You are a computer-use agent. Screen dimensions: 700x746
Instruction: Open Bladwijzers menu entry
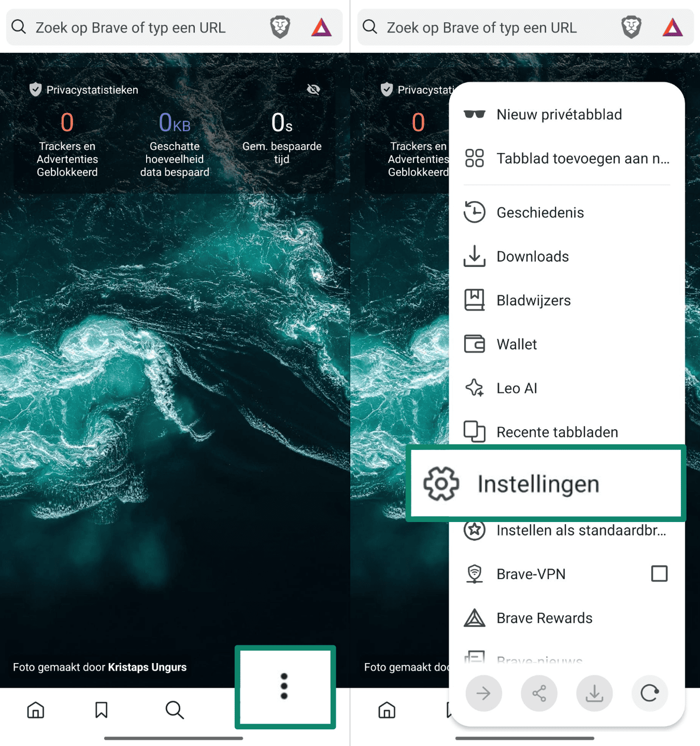[x=533, y=301]
